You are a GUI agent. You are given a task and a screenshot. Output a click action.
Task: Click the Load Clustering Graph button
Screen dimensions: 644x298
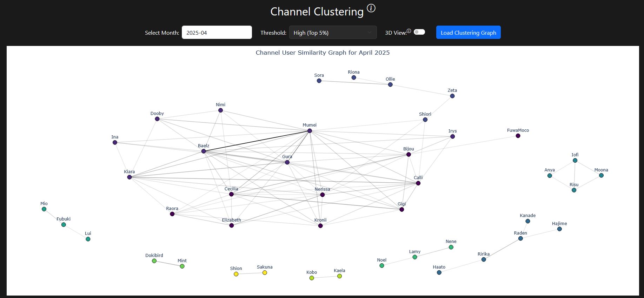click(468, 33)
